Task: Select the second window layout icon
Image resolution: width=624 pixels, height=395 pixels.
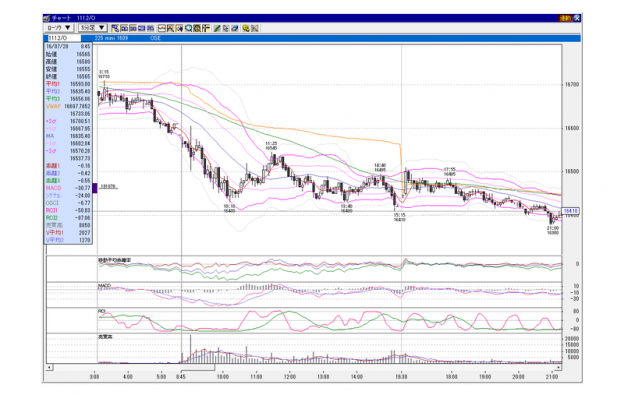Action: point(124,28)
